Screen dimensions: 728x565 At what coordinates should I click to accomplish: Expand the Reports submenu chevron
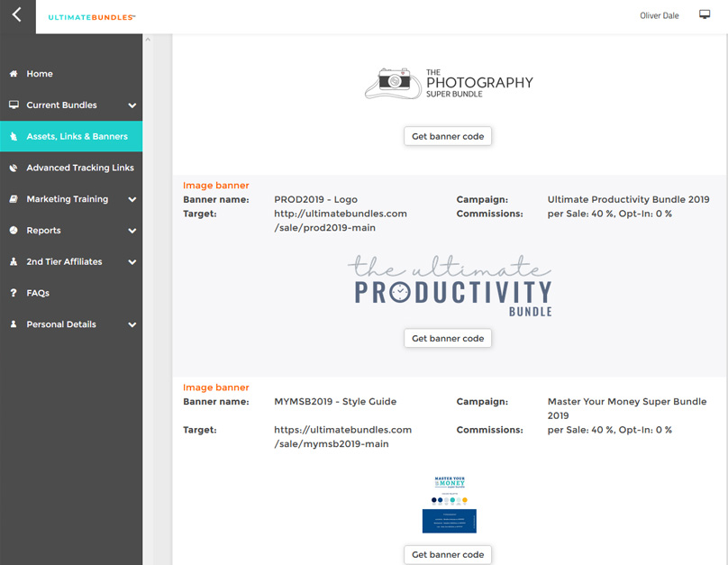[132, 231]
